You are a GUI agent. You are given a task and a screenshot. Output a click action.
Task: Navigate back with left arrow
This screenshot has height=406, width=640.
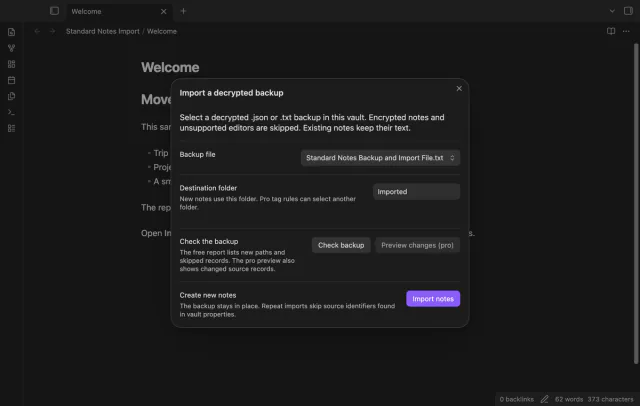[37, 31]
